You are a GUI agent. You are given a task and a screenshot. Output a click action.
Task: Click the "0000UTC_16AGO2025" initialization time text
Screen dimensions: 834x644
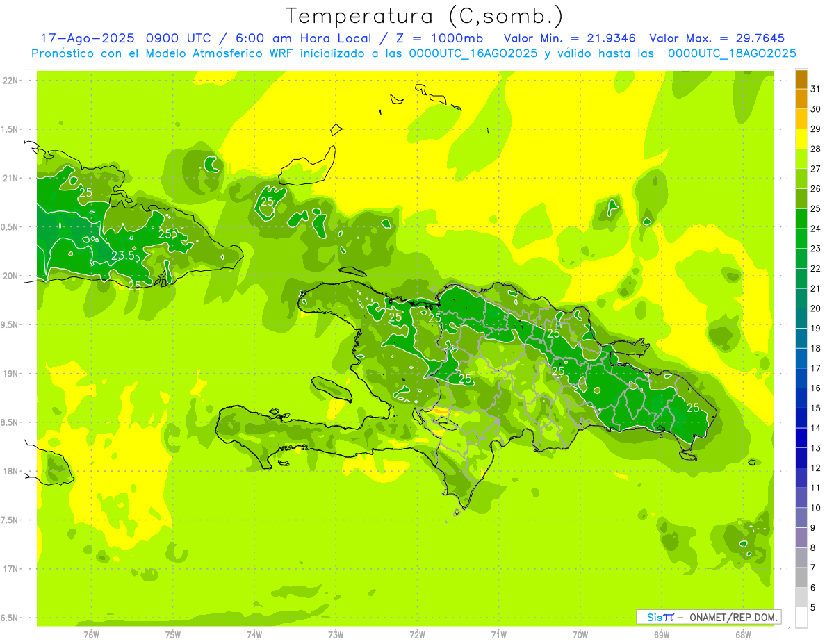(x=473, y=53)
